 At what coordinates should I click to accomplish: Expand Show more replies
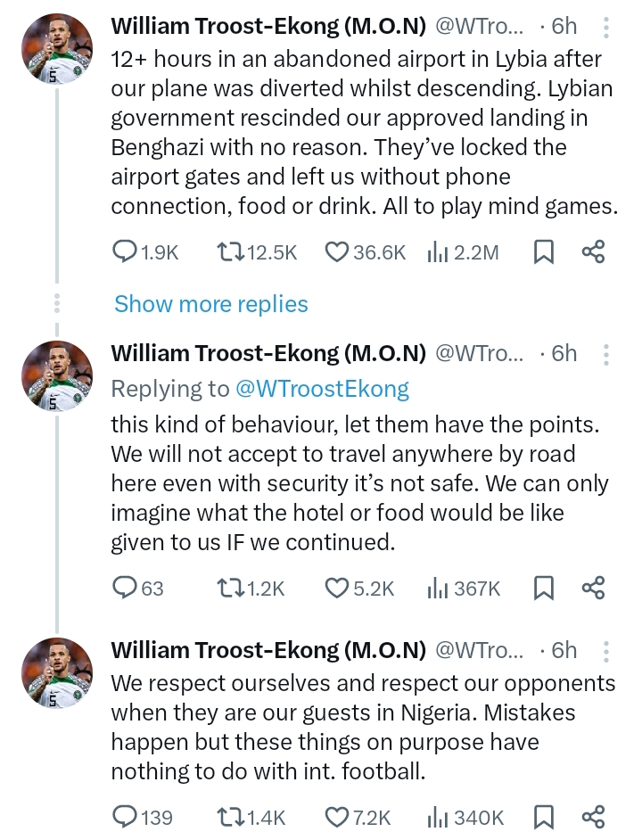[x=211, y=304]
